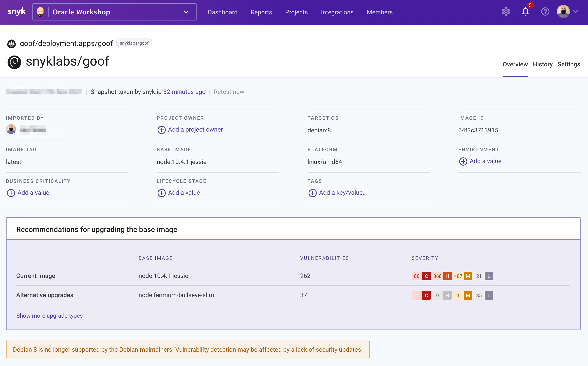Open the settings gear icon
588x366 pixels.
506,12
